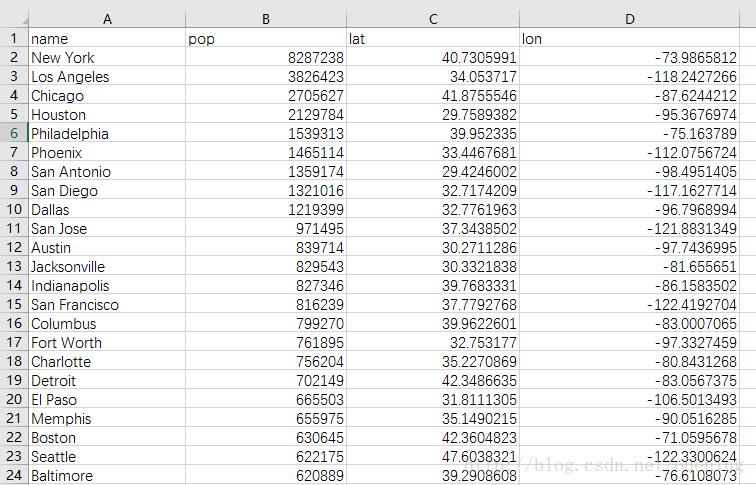Click population value 816239
756x485 pixels.
pyautogui.click(x=266, y=304)
